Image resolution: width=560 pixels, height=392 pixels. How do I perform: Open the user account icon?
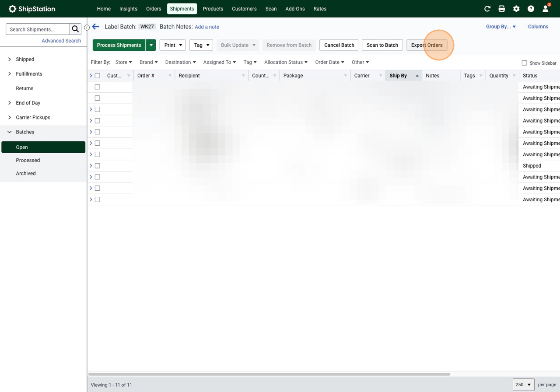click(x=545, y=9)
